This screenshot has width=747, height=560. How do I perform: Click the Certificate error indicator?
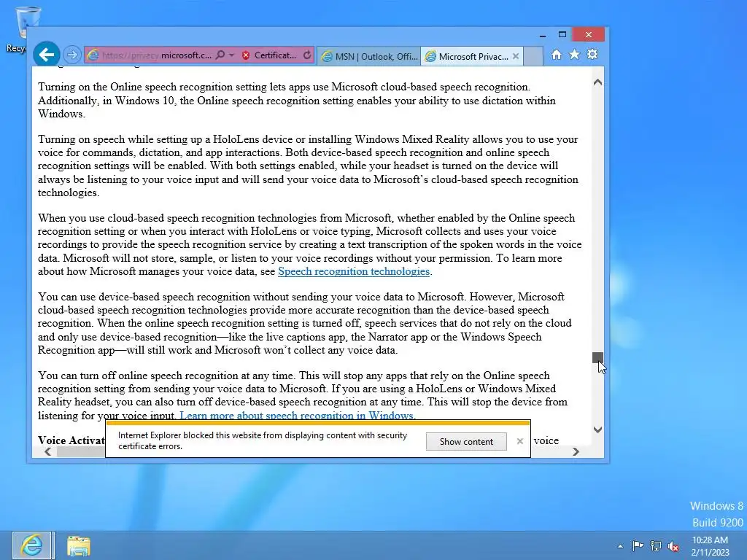tap(268, 55)
